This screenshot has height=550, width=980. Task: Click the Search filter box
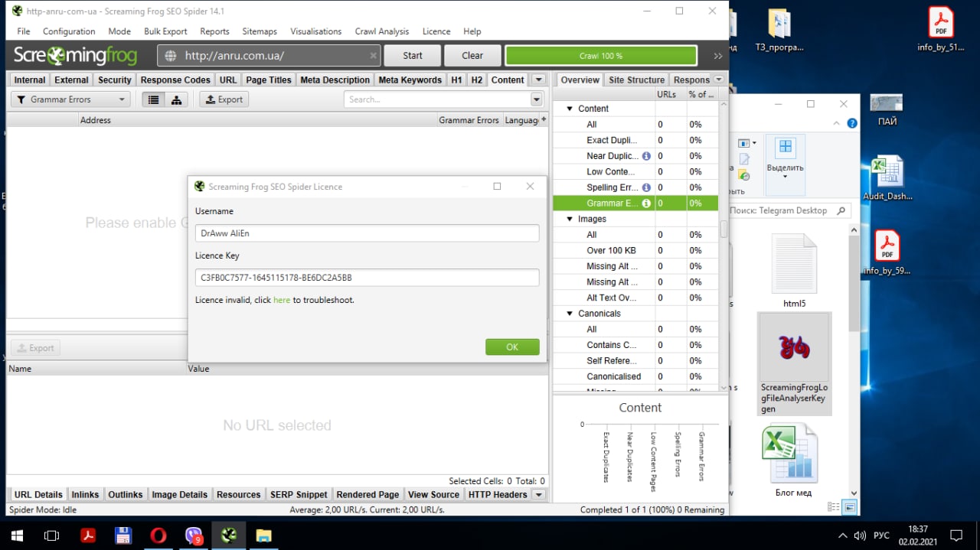point(437,99)
